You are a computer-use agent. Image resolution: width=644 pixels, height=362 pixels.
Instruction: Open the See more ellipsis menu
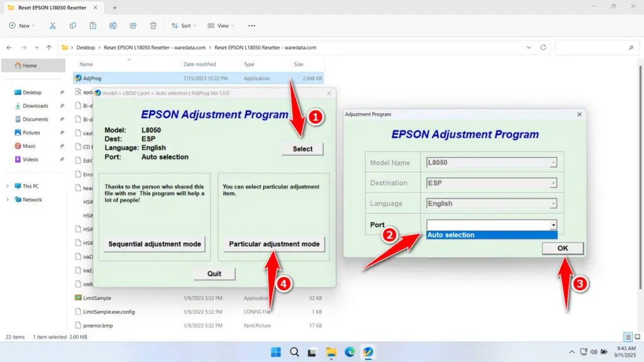pyautogui.click(x=252, y=26)
